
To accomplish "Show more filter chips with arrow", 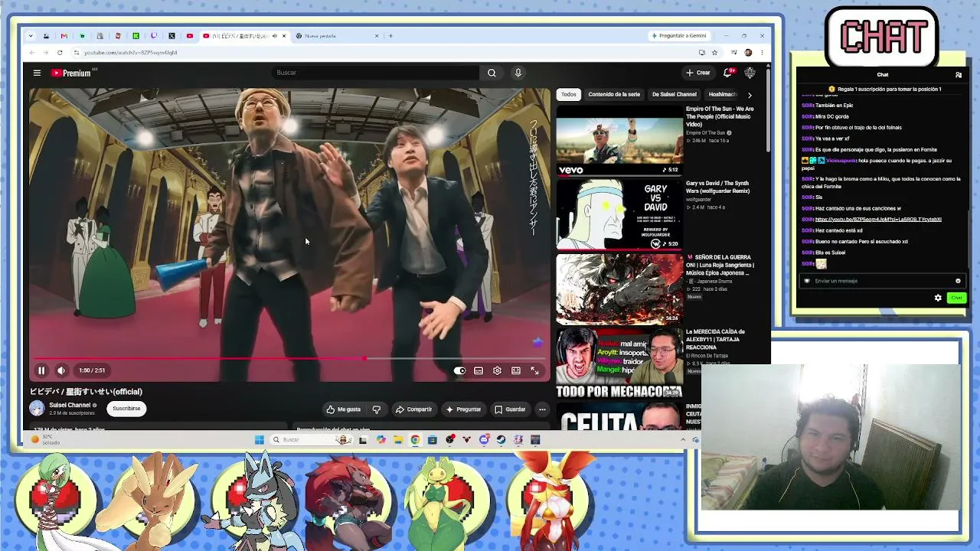I will [750, 95].
